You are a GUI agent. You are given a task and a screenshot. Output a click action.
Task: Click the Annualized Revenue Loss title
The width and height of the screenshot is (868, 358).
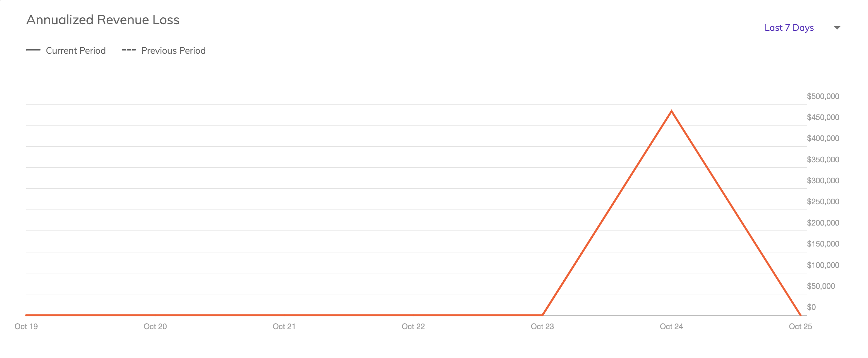103,20
